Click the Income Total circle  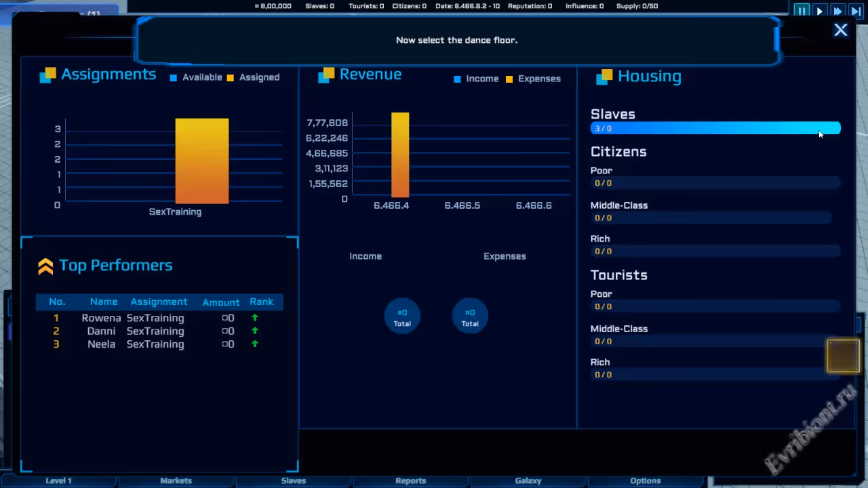tap(402, 317)
